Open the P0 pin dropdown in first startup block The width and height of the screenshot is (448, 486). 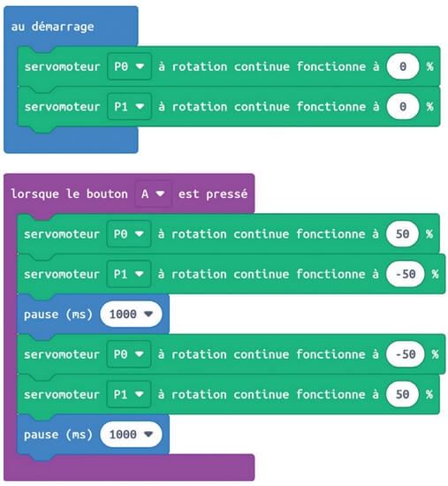(129, 66)
